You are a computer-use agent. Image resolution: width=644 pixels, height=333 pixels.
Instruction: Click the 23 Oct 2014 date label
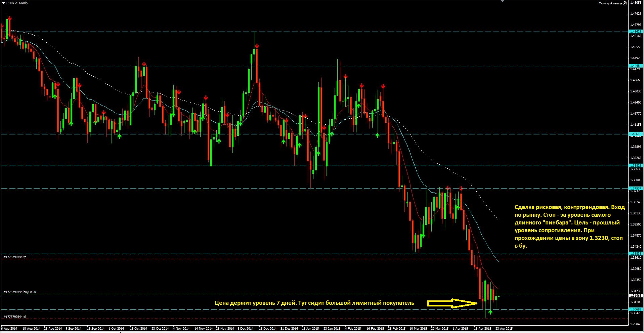click(x=160, y=328)
